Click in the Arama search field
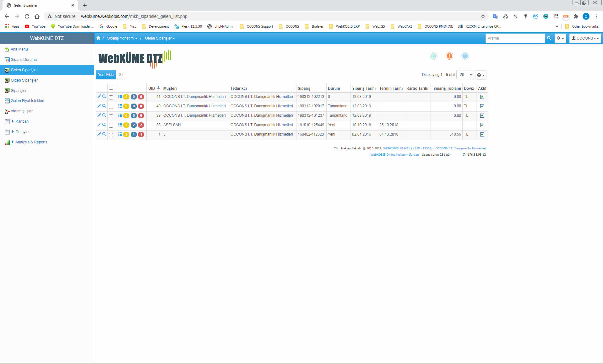The image size is (603, 364). (515, 38)
